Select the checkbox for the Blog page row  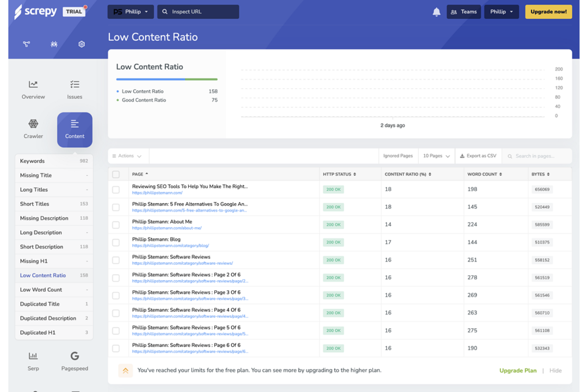click(116, 242)
